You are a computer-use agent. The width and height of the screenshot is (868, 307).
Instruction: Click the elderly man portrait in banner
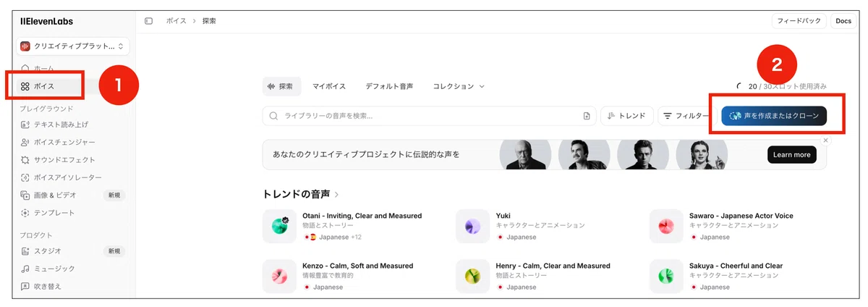click(x=525, y=155)
